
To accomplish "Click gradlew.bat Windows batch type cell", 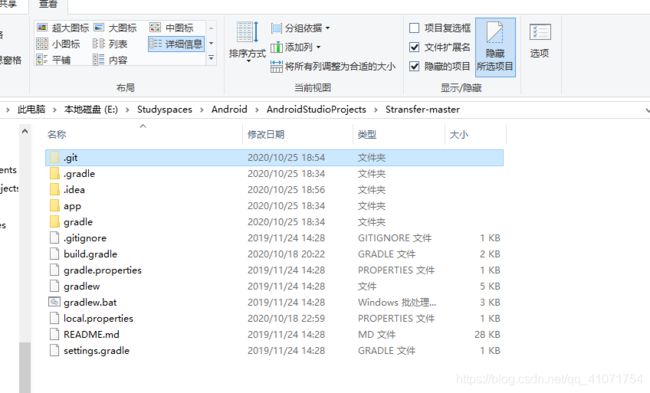I will (x=397, y=302).
